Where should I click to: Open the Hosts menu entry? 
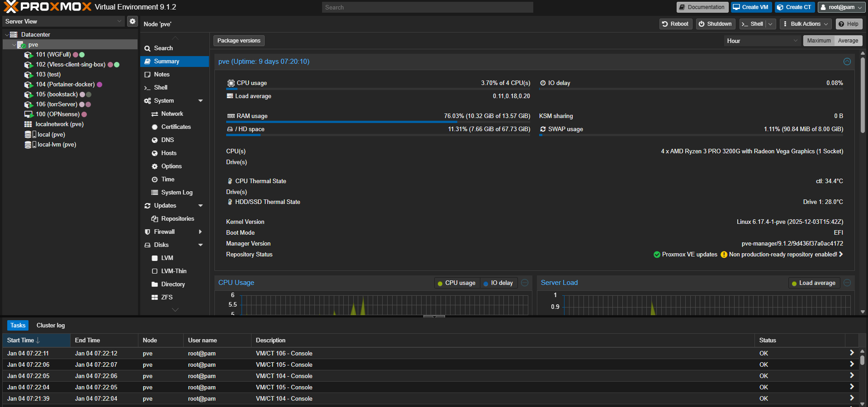click(x=175, y=153)
